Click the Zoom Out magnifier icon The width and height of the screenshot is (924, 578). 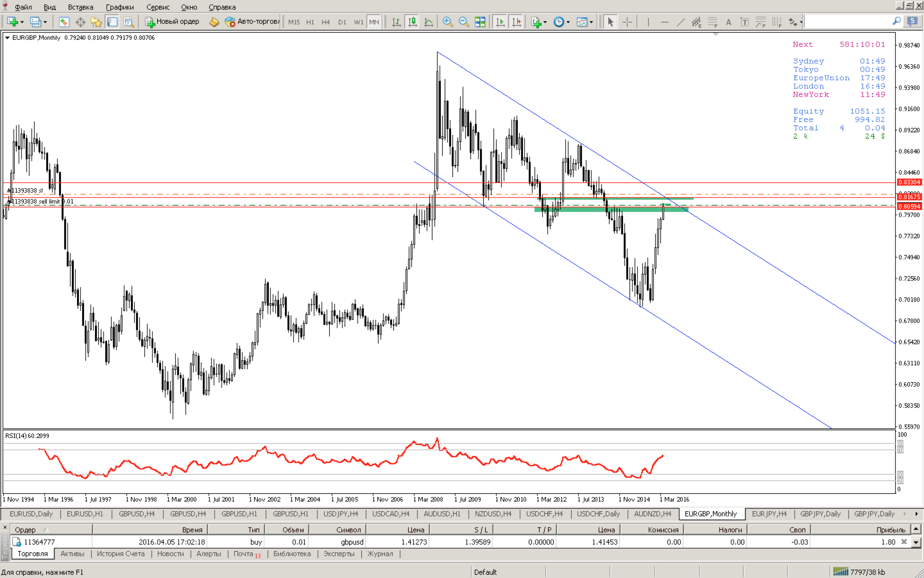pyautogui.click(x=464, y=22)
